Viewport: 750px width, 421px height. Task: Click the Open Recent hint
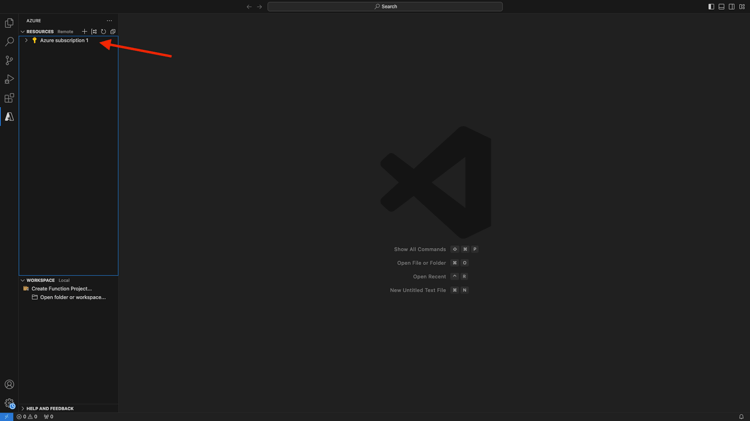point(429,277)
